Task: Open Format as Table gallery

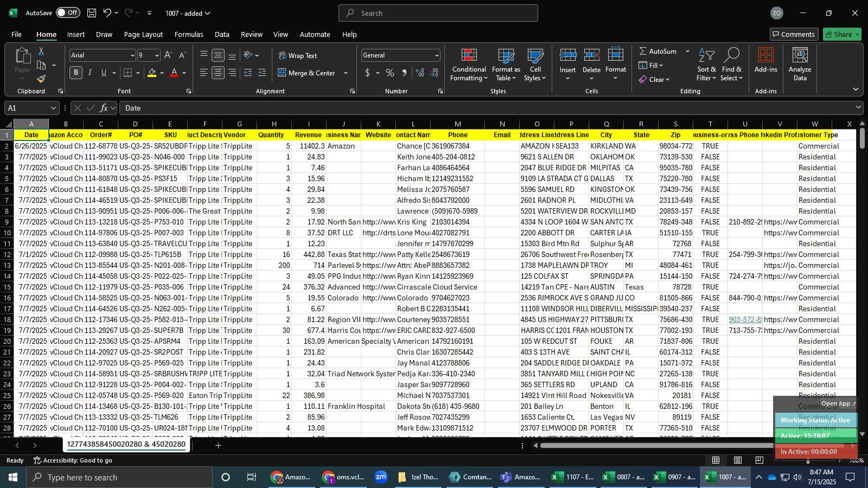Action: click(506, 65)
